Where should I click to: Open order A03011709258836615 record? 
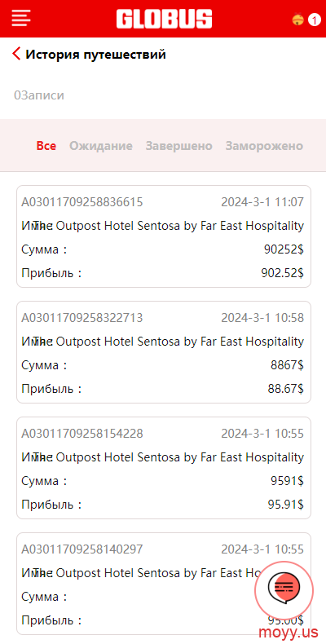pos(164,236)
